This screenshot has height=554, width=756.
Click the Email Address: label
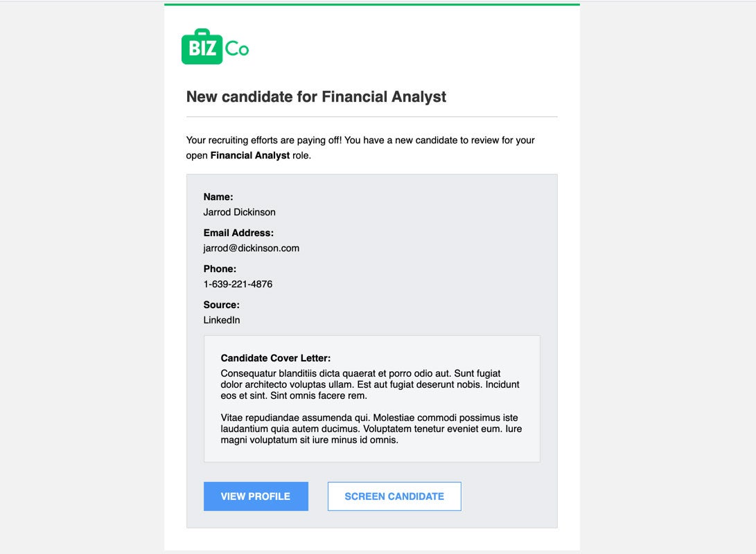click(238, 233)
